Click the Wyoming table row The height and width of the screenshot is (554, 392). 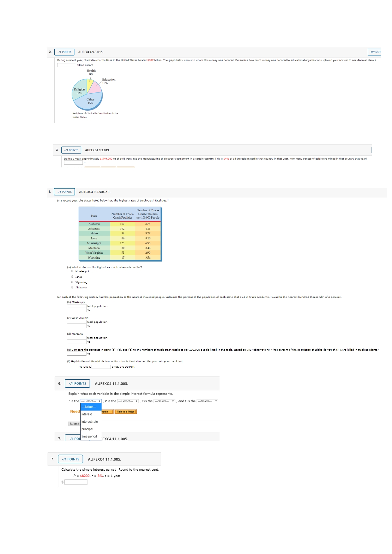click(x=120, y=258)
